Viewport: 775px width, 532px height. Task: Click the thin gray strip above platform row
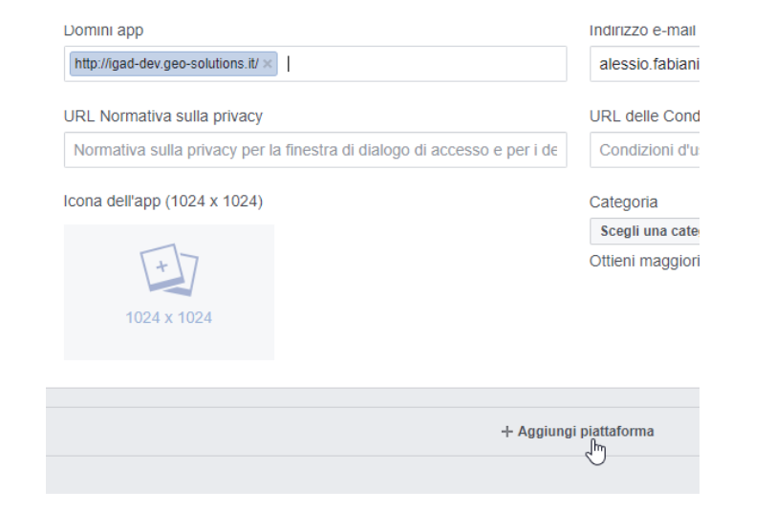pos(373,397)
